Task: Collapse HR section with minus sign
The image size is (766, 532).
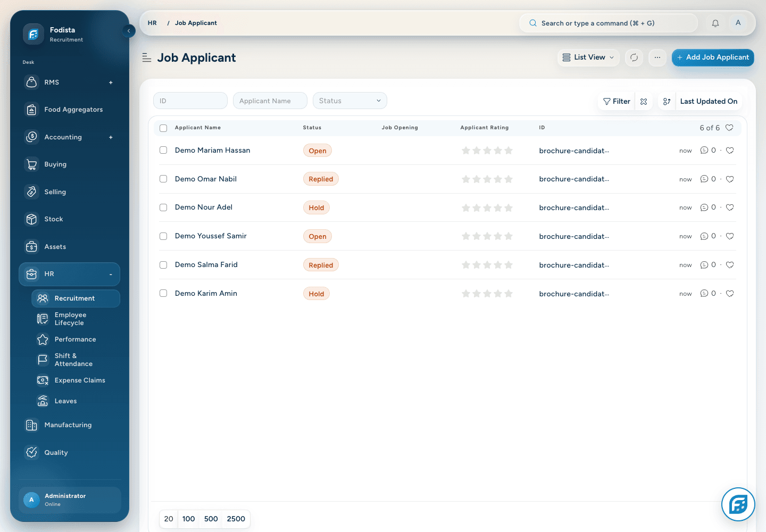Action: [x=111, y=275]
